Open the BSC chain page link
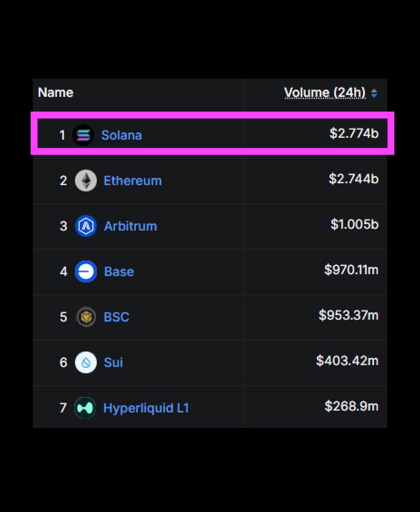Viewport: 420px width, 512px height. pyautogui.click(x=116, y=317)
